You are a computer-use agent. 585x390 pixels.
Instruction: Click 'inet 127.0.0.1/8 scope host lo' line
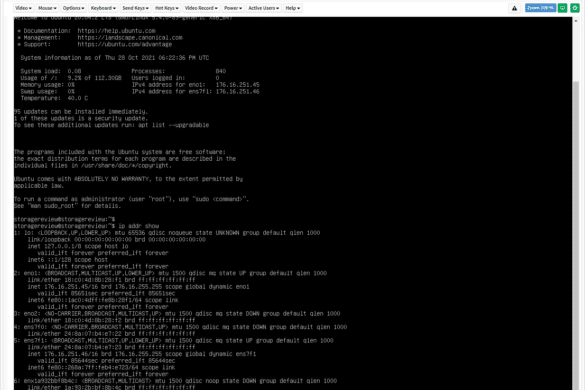(x=78, y=246)
